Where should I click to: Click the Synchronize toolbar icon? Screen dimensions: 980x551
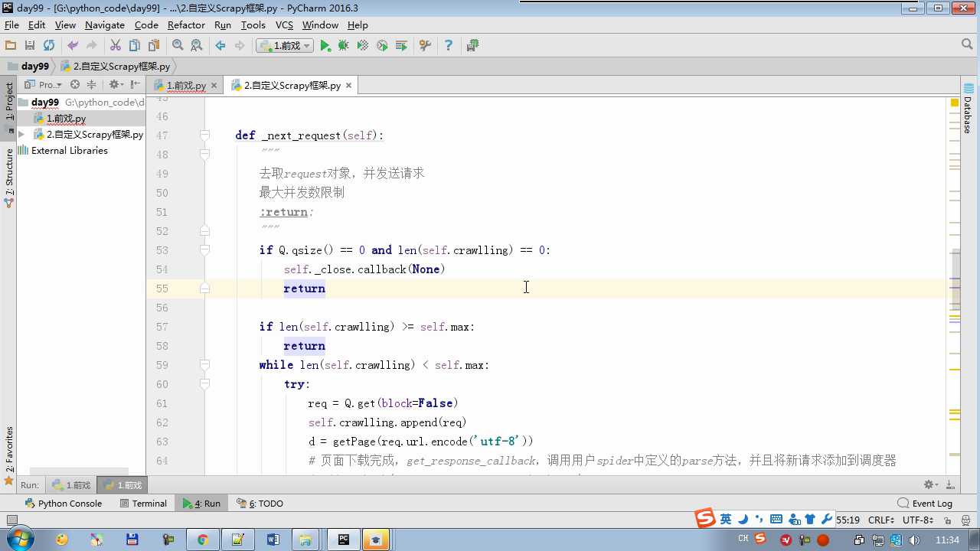tap(49, 46)
